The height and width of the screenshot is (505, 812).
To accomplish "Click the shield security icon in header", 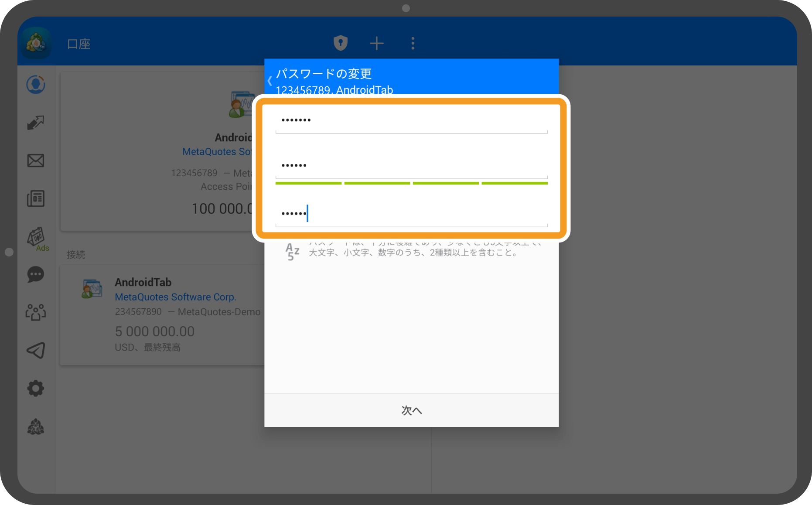I will 341,43.
